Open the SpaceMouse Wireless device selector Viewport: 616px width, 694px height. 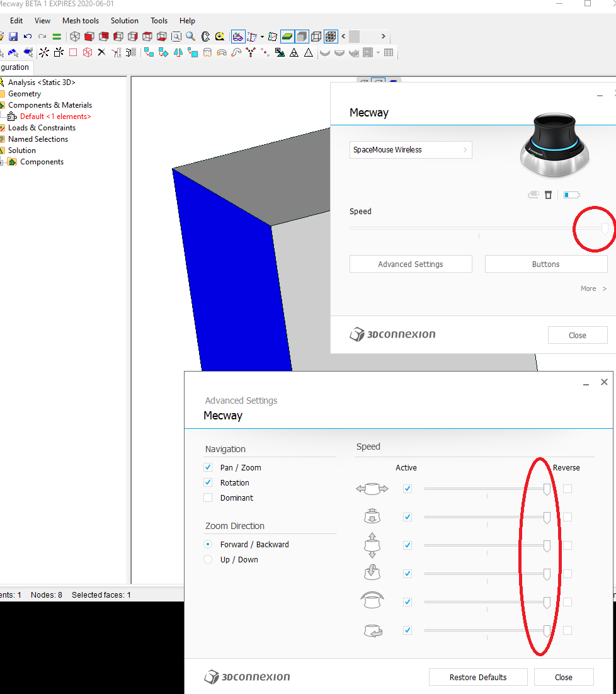click(411, 150)
